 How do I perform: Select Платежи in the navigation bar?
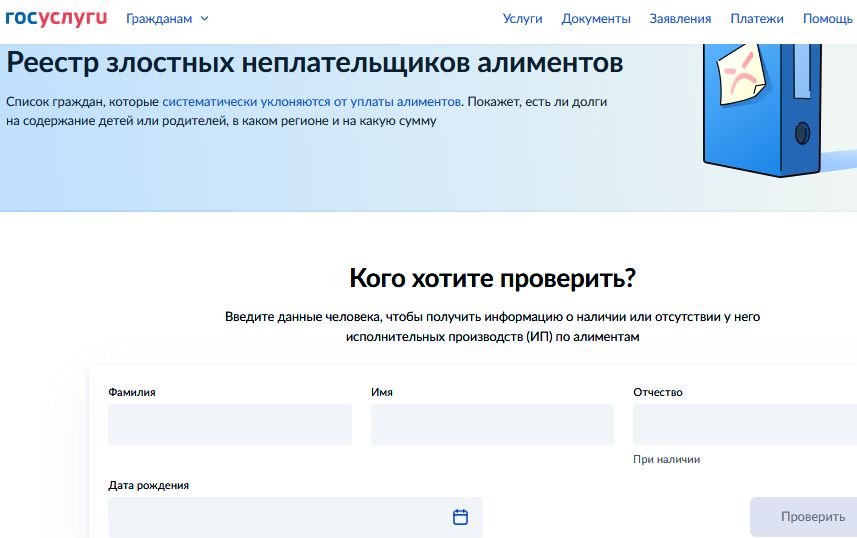[757, 18]
